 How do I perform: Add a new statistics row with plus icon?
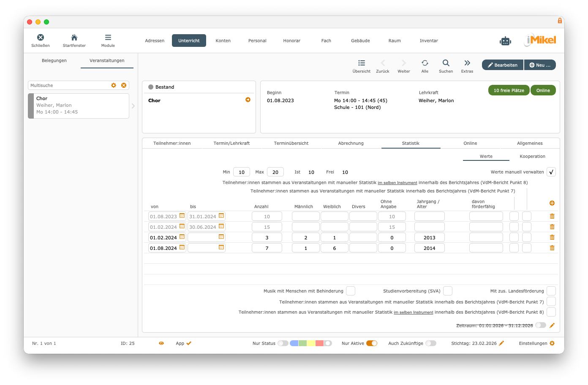click(x=552, y=203)
